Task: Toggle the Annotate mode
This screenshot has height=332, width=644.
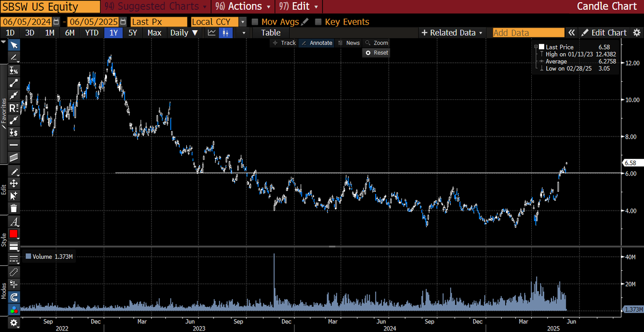Action: tap(317, 43)
